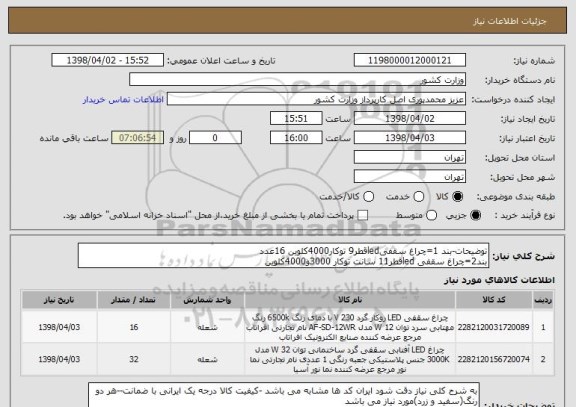Click the کد کالا column header
The image size is (576, 407).
pos(494,300)
